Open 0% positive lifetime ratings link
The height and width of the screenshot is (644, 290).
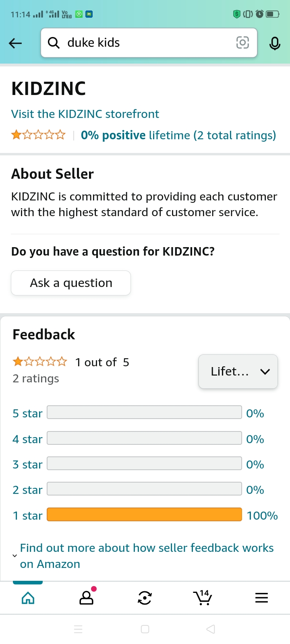click(x=178, y=135)
